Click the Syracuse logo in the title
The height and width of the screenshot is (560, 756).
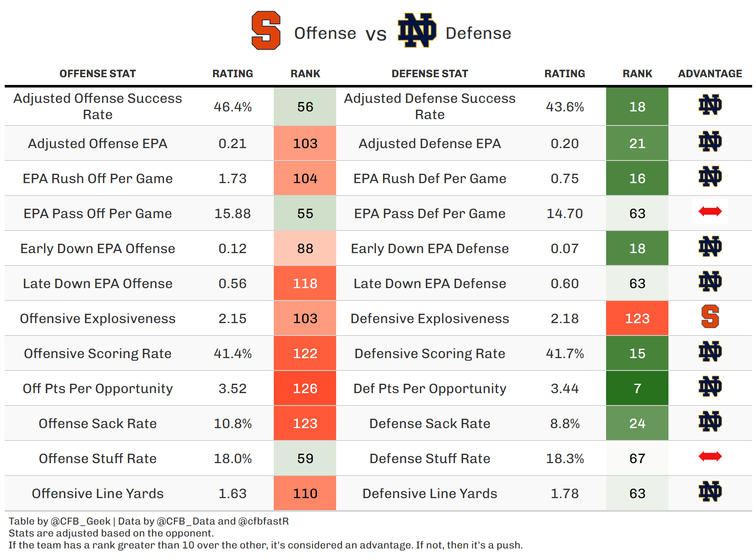266,30
